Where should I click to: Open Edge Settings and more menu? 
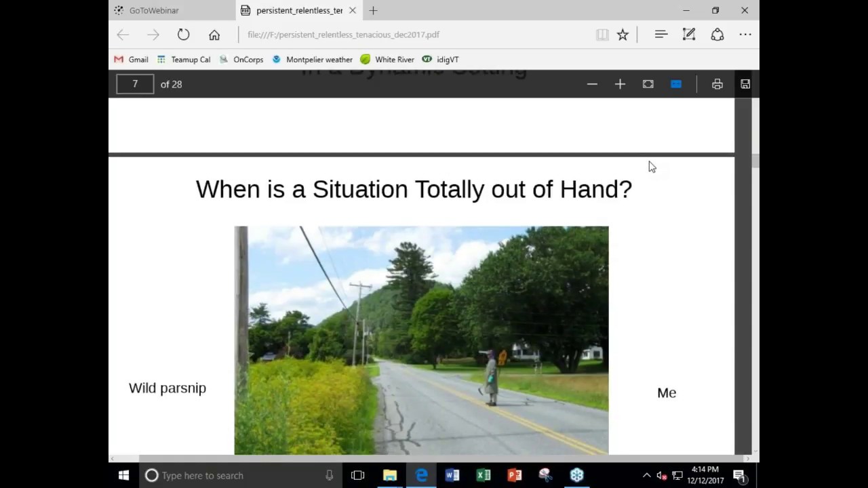tap(745, 35)
